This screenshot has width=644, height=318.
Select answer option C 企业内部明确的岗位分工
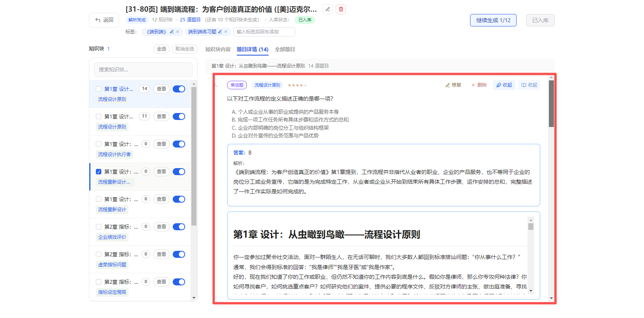[280, 128]
